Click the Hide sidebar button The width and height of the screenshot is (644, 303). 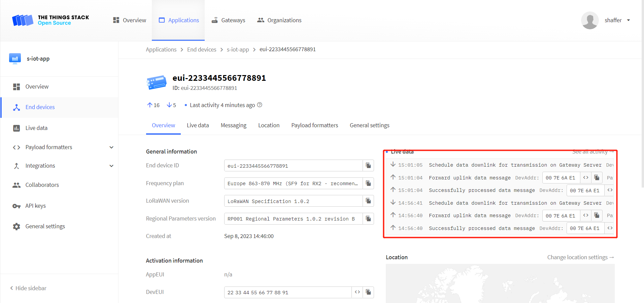[28, 288]
